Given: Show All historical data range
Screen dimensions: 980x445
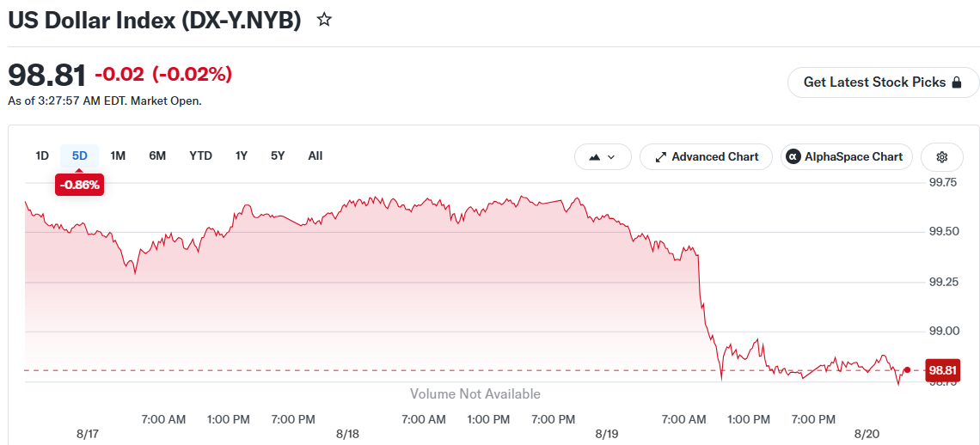Looking at the screenshot, I should [315, 155].
